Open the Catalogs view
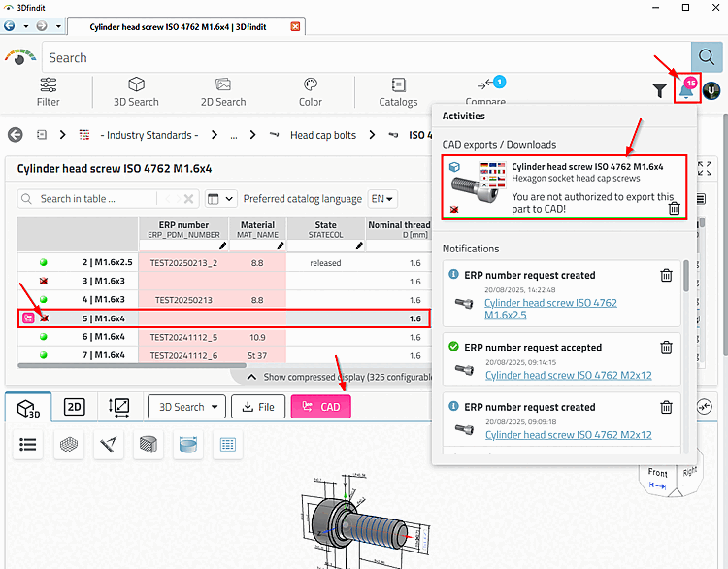Viewport: 728px width, 569px height. tap(398, 92)
